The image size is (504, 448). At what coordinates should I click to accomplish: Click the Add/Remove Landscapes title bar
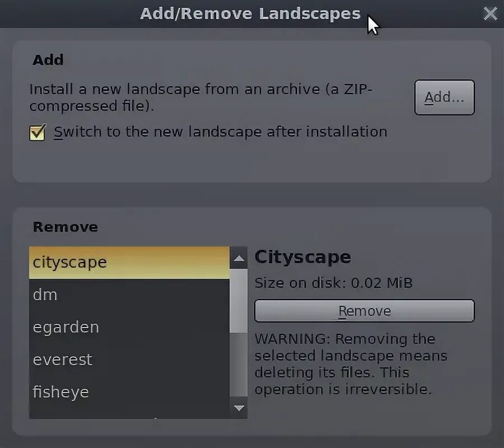point(250,14)
